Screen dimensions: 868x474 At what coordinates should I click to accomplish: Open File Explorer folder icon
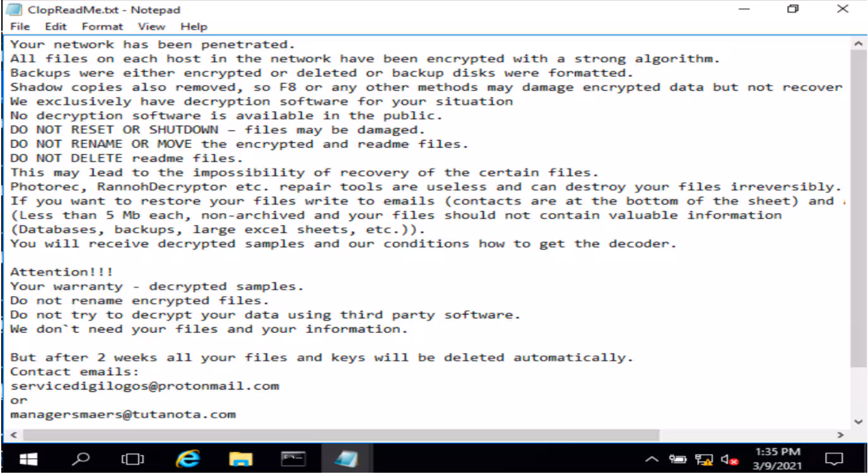pyautogui.click(x=240, y=459)
